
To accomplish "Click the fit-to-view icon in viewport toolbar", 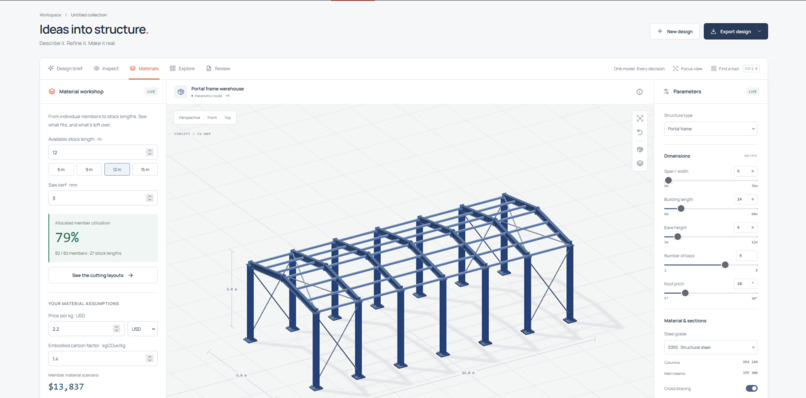I will coord(640,118).
